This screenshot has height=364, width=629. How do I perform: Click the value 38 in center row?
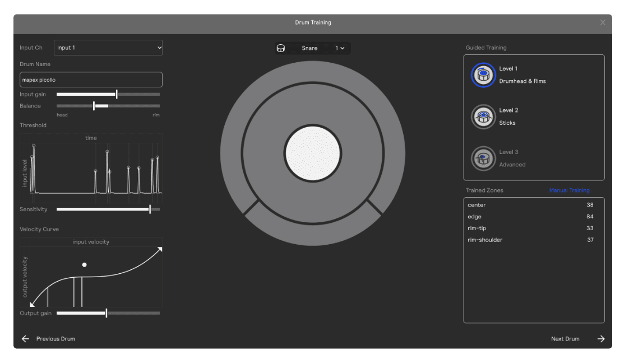click(x=590, y=205)
